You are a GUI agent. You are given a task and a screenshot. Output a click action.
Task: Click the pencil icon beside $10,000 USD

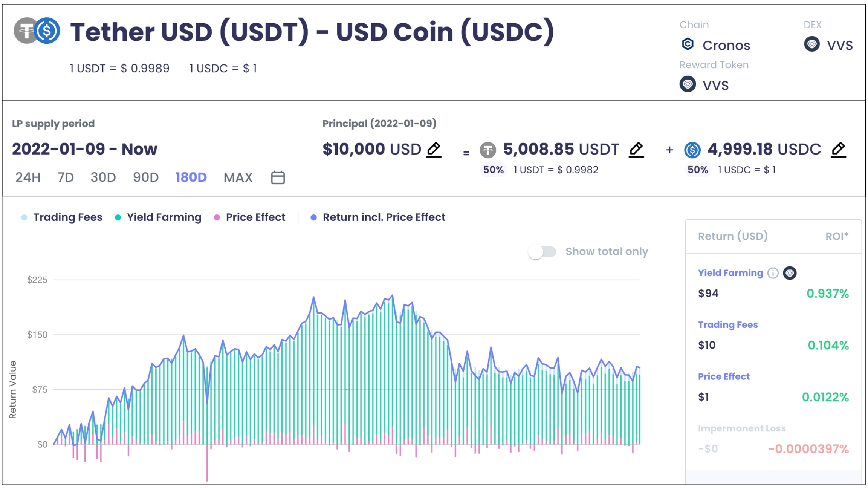click(x=434, y=150)
